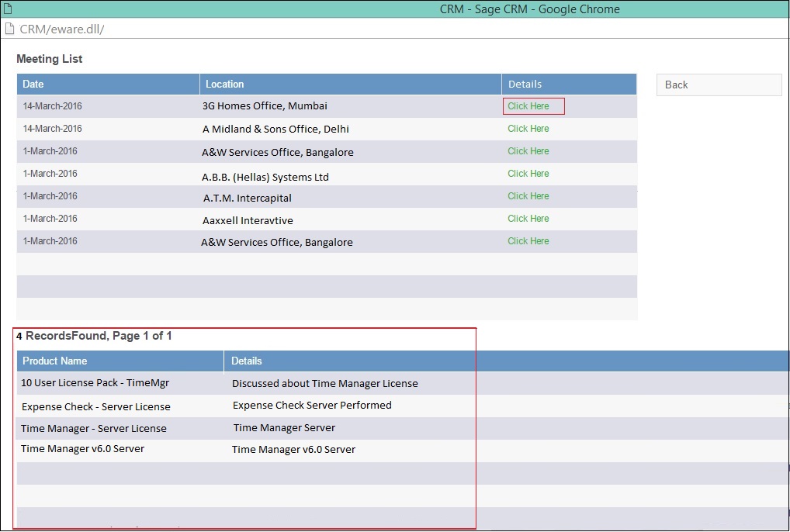Select product Expense Check - Server License
This screenshot has height=532, width=790.
click(96, 406)
